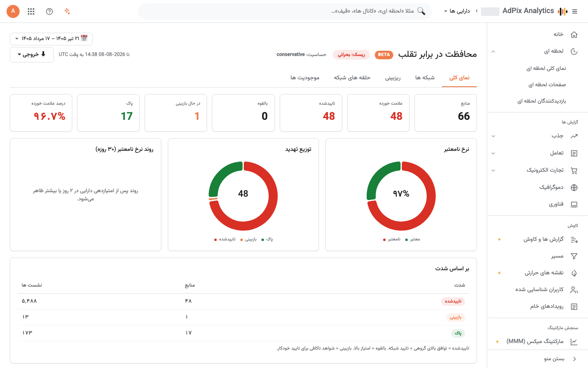Click the دموگرافیک globe icon
Image resolution: width=588 pixels, height=368 pixels.
pyautogui.click(x=574, y=188)
